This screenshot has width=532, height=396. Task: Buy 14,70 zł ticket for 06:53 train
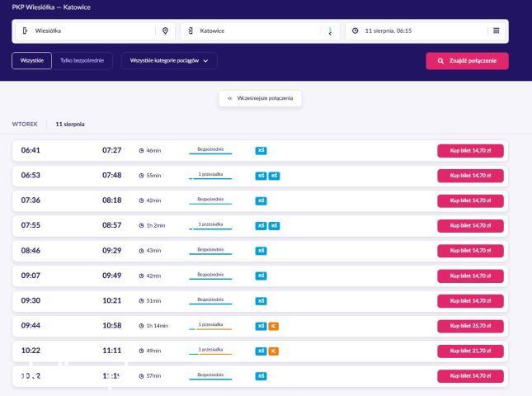[470, 176]
